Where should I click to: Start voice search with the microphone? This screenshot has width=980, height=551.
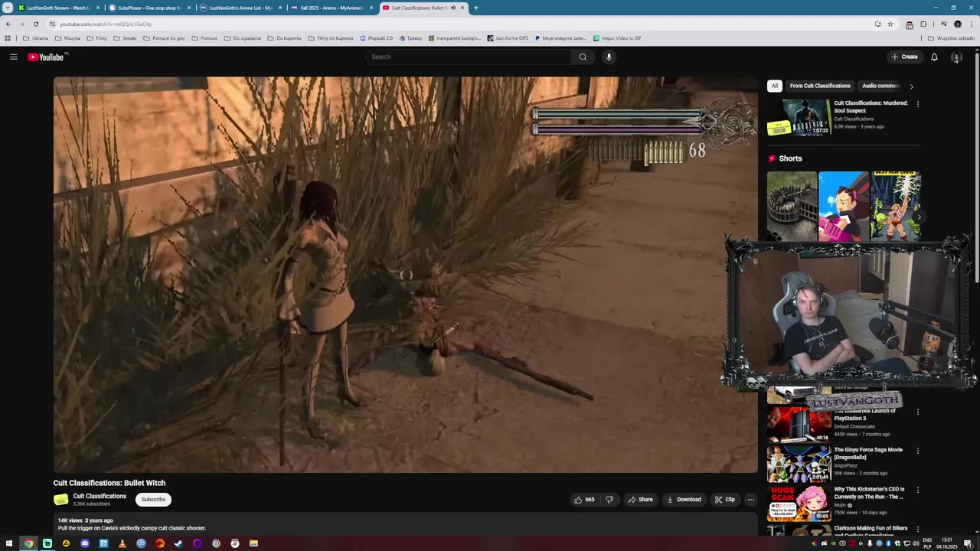[609, 57]
